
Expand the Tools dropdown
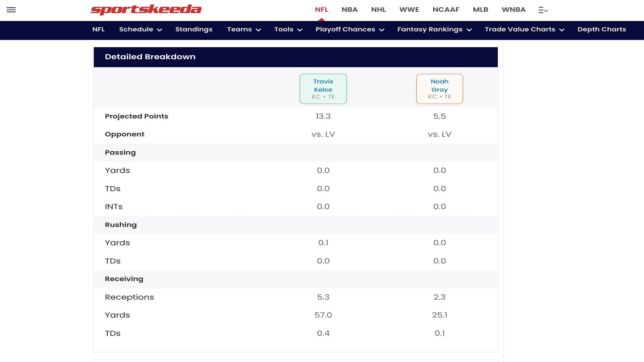(288, 29)
